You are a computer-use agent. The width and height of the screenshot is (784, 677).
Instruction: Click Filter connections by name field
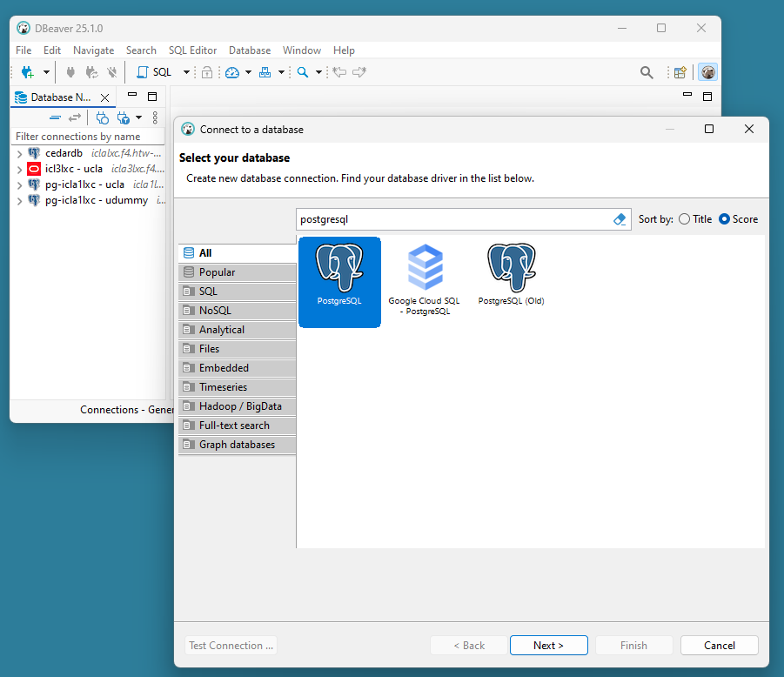tap(88, 137)
